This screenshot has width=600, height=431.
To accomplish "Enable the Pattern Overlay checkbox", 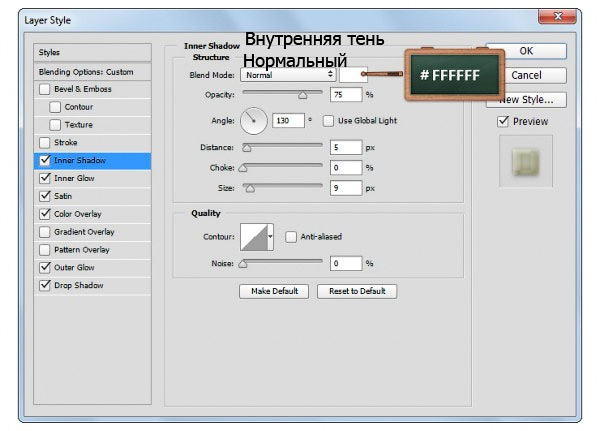I will click(x=44, y=250).
